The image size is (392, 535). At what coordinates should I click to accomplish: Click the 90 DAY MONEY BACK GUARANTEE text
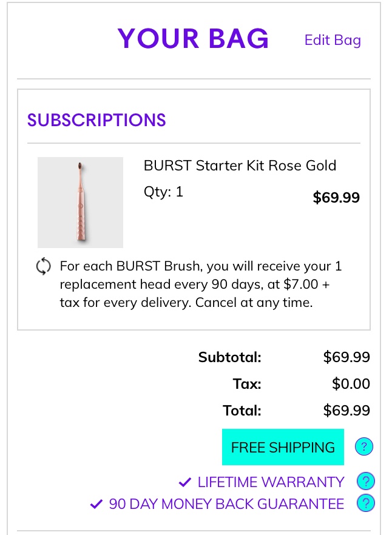tap(226, 504)
